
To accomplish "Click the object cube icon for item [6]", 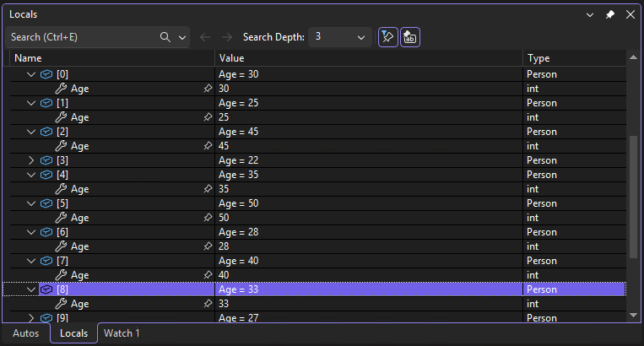I will (x=46, y=232).
